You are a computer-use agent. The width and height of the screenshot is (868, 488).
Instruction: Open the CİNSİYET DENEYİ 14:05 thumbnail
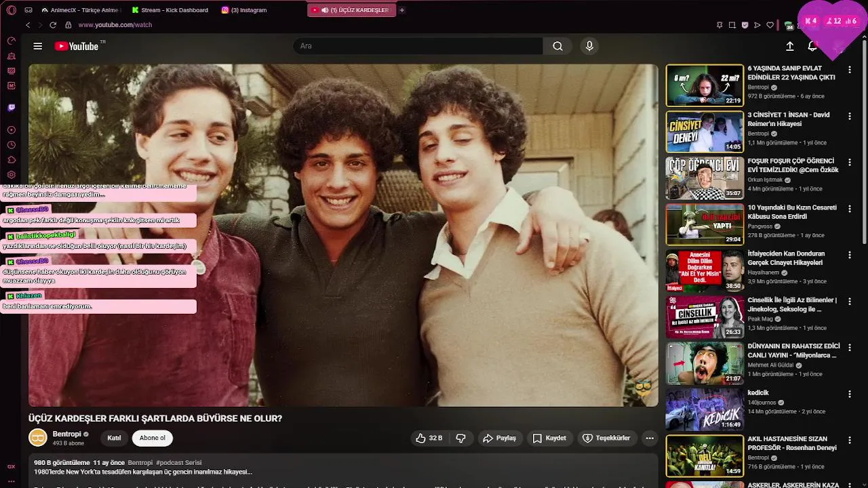[x=705, y=131]
